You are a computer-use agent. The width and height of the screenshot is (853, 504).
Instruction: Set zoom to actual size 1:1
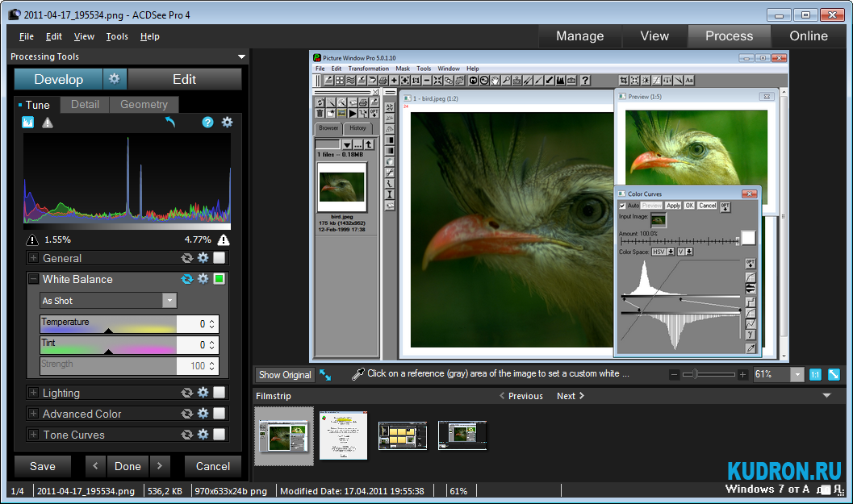click(815, 375)
